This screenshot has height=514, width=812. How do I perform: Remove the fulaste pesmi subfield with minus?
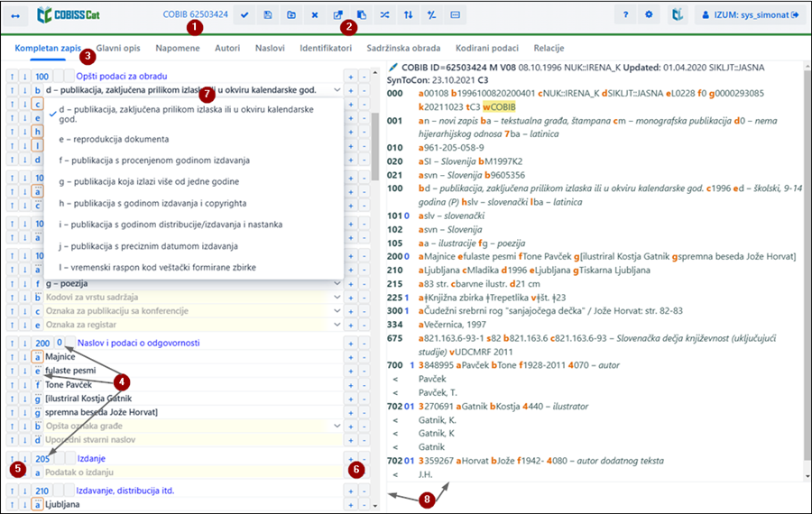point(364,372)
